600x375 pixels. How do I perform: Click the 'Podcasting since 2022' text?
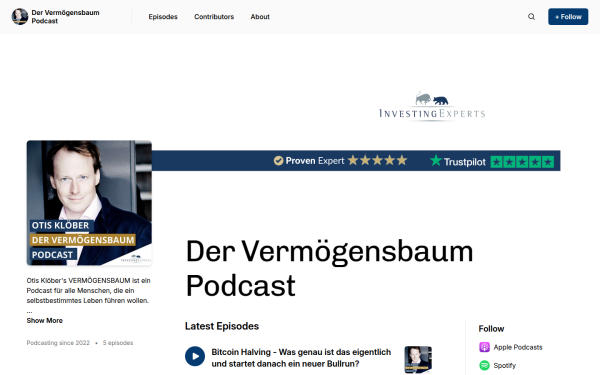click(58, 343)
